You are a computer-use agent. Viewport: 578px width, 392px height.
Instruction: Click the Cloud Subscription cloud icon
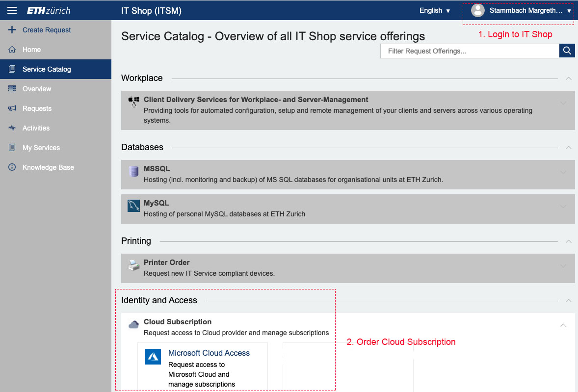(x=133, y=324)
